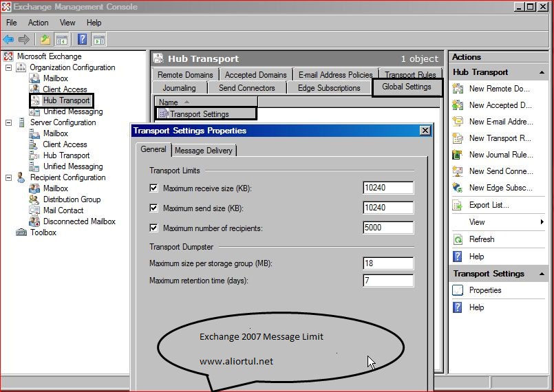
Task: Click the Export List action icon
Action: 458,205
